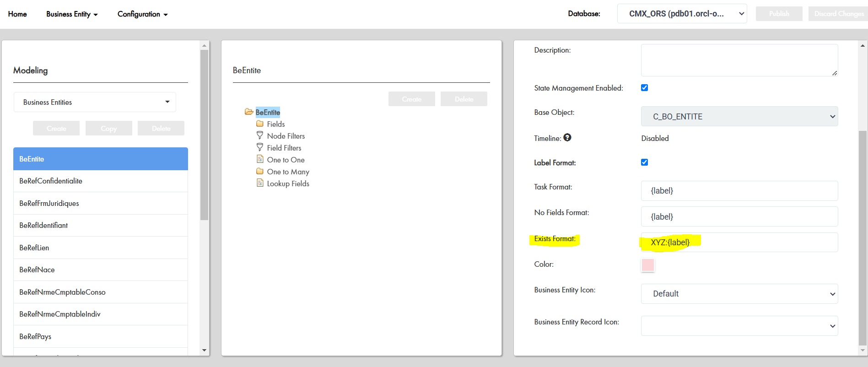Click the Fields folder icon

[260, 124]
